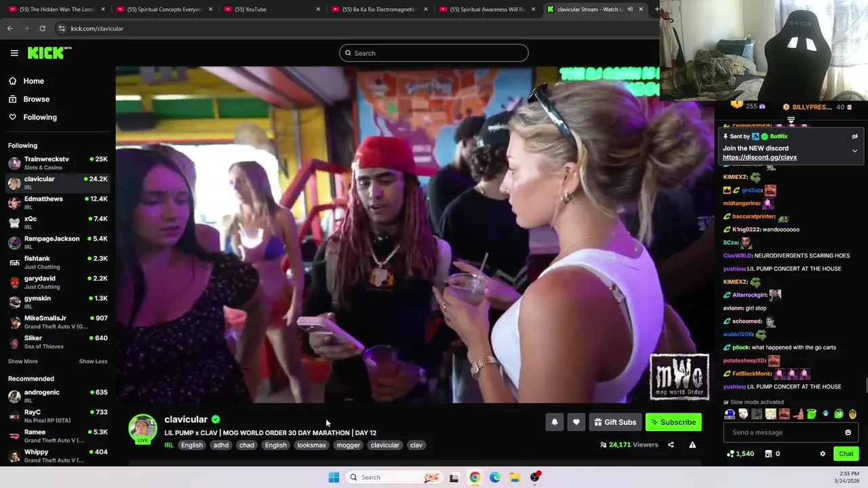Click clavicular streamer avatar with LIVE badge

point(142,428)
